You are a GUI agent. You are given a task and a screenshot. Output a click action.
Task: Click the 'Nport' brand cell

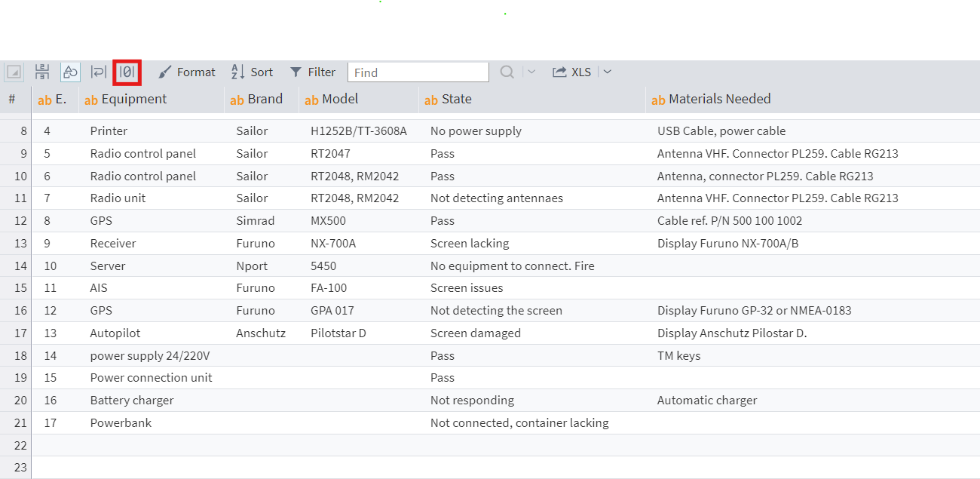pyautogui.click(x=252, y=266)
